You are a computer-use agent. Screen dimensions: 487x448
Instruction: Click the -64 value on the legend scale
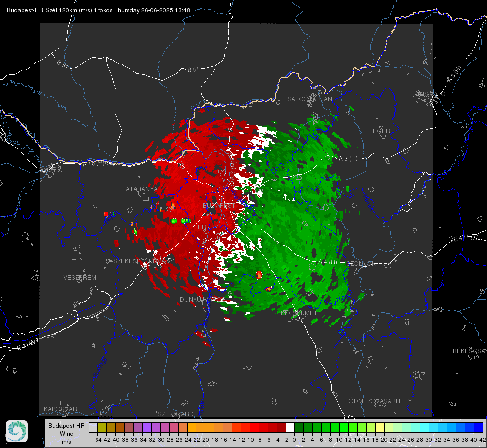(97, 440)
